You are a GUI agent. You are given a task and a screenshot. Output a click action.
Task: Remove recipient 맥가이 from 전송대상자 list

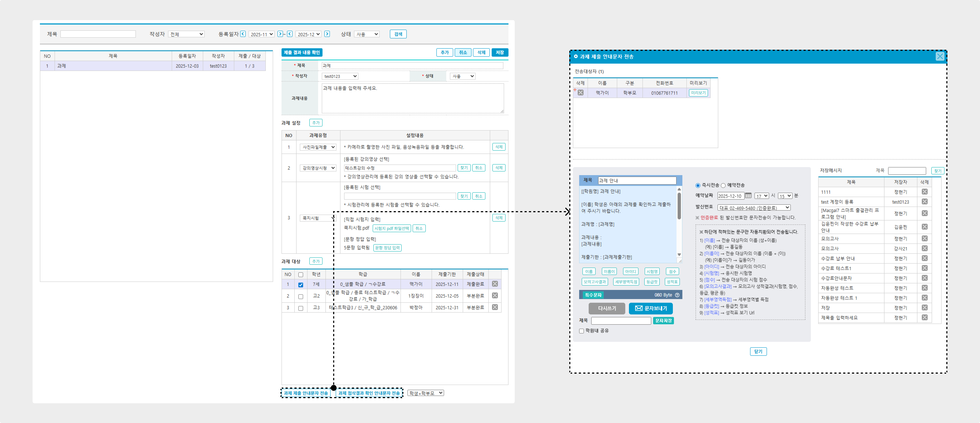(581, 93)
